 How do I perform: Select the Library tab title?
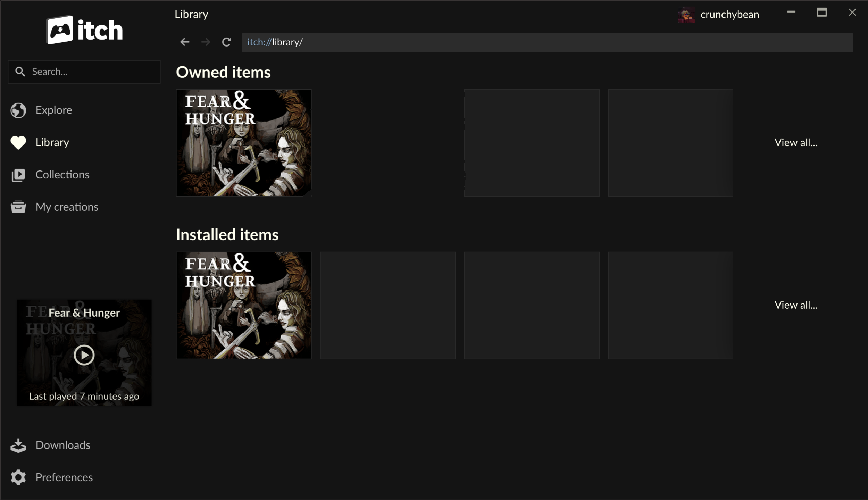(x=191, y=14)
